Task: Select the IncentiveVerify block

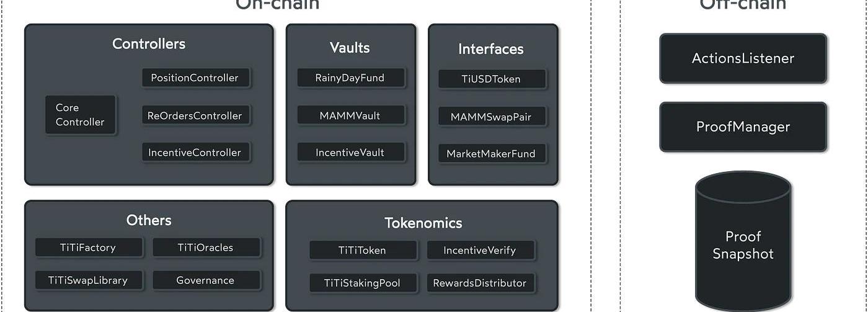Action: point(480,251)
